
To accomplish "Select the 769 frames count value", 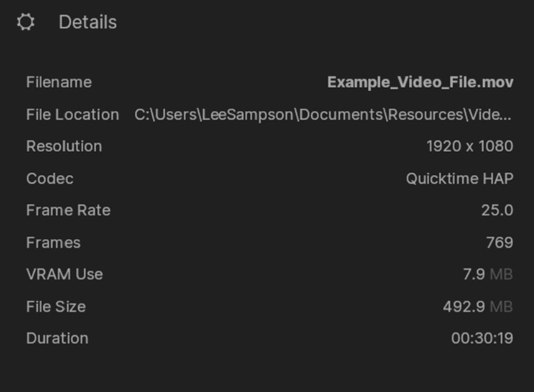I will (x=499, y=242).
